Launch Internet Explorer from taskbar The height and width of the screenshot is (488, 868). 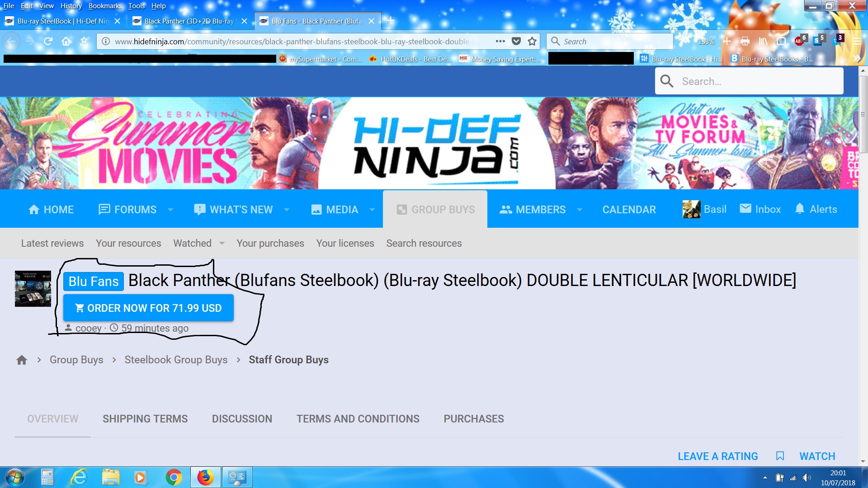pyautogui.click(x=79, y=477)
